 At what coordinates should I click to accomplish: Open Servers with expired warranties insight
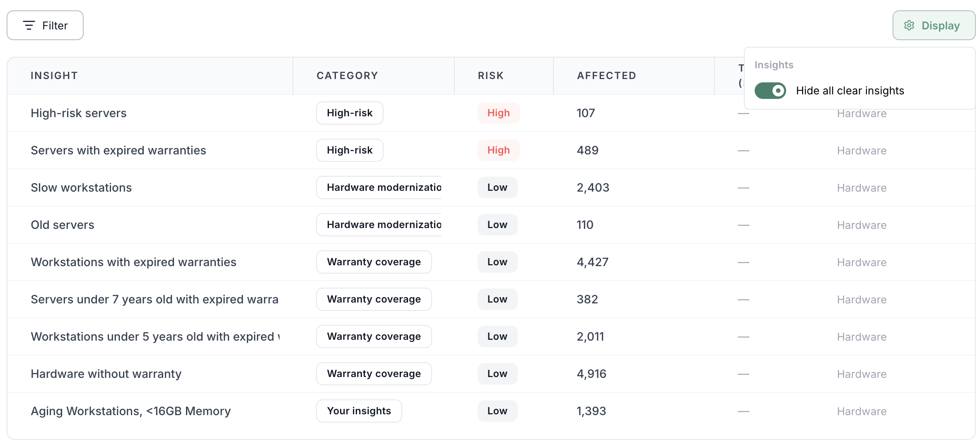pos(118,150)
